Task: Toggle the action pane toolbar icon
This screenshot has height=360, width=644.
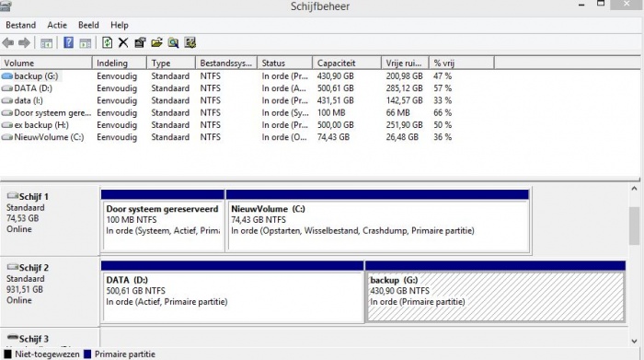Action: (x=85, y=42)
